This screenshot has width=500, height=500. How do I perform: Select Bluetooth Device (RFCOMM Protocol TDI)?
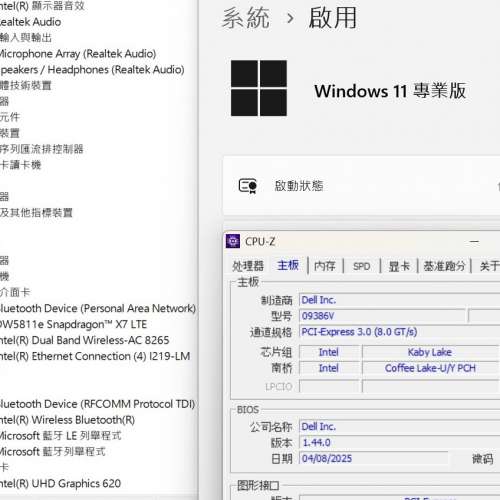[97, 404]
